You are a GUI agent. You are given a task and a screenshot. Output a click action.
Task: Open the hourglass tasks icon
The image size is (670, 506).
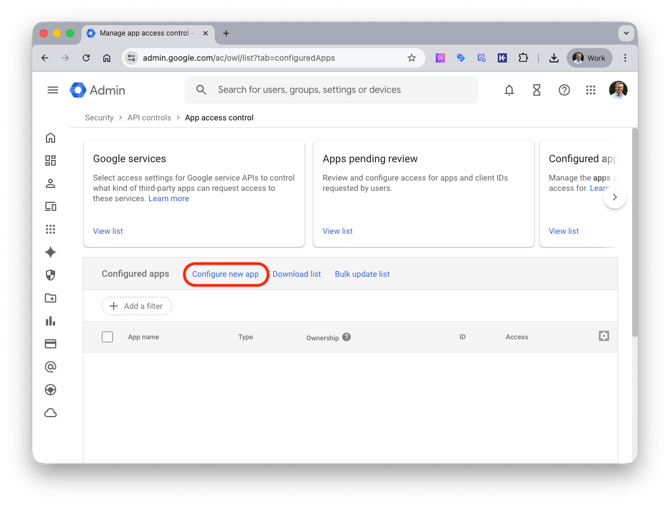point(536,90)
